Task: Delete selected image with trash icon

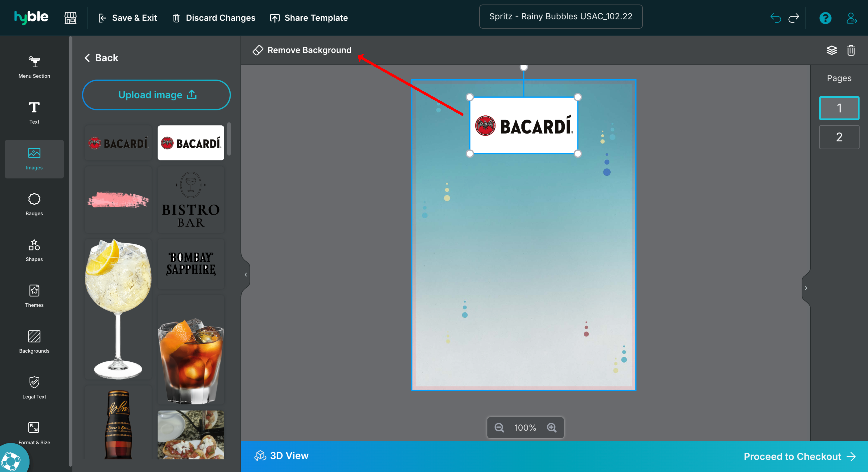Action: point(851,50)
